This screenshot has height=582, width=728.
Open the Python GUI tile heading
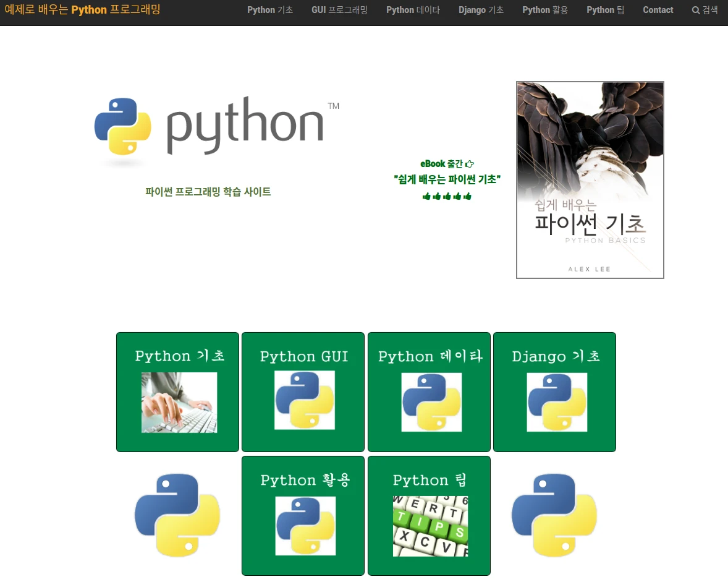[304, 356]
